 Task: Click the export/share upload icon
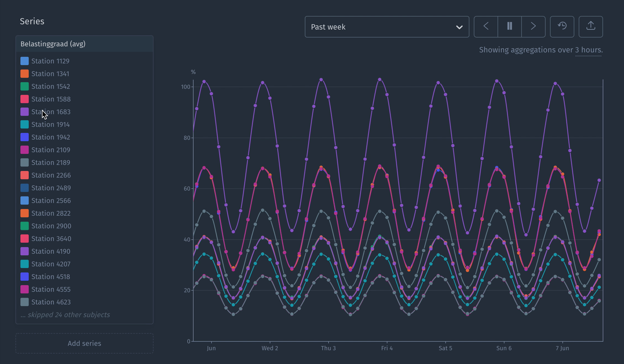click(591, 26)
